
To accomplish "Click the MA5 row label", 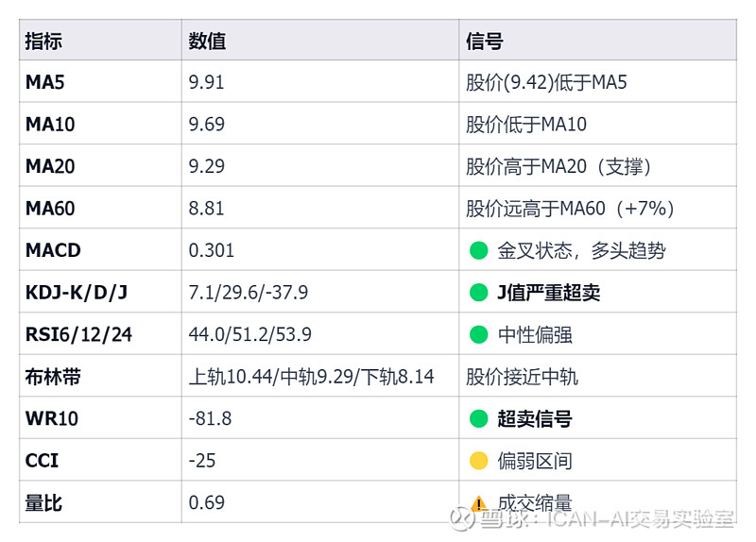I will 44,83.
